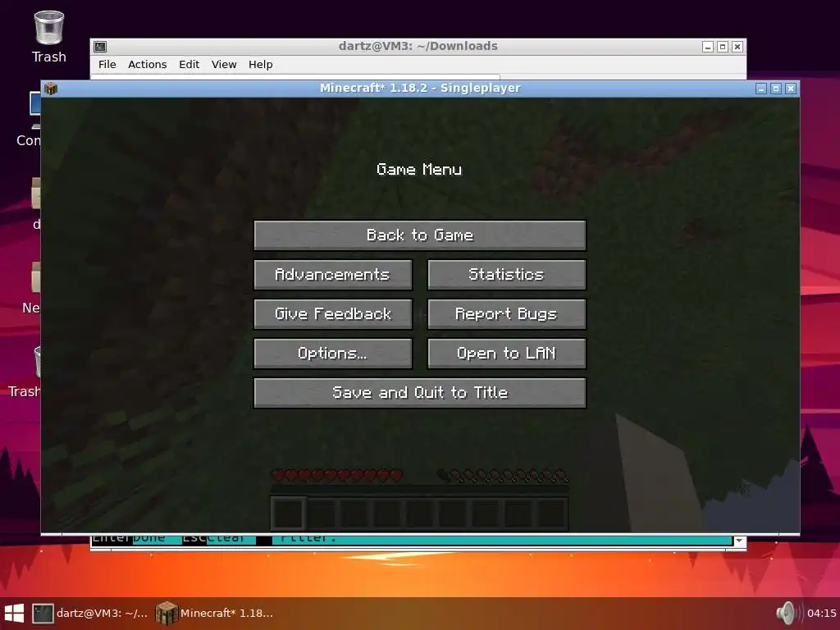Select first hotbar slot in Minecraft
The image size is (840, 630).
click(288, 514)
